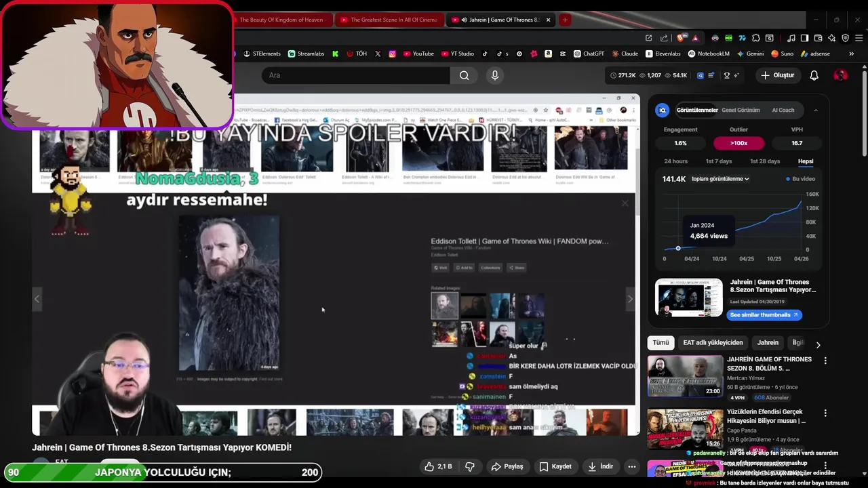
Task: Open the Amazon bookmark icon
Action: (548, 54)
